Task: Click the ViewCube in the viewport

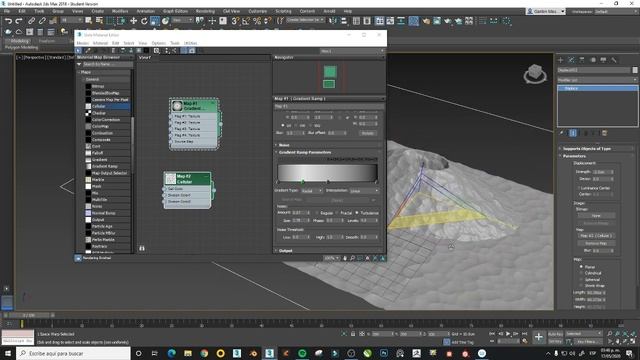Action: (x=535, y=74)
